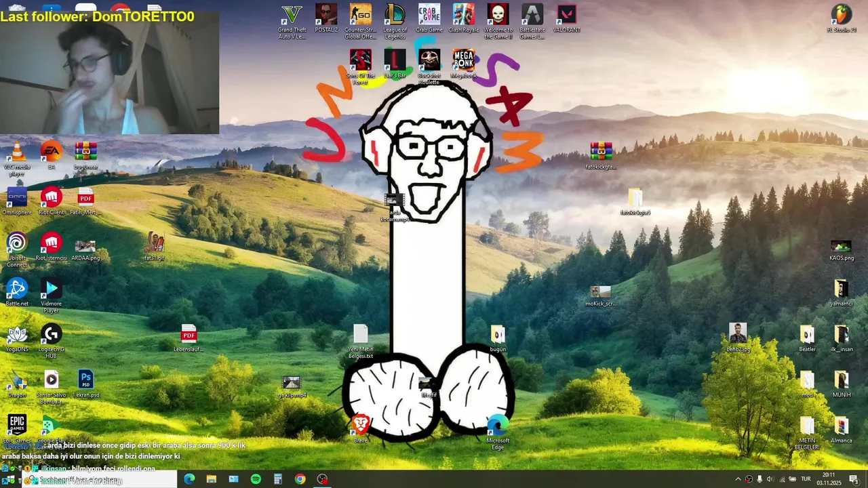The width and height of the screenshot is (868, 488).
Task: Switch to OBS Studio in the taskbar
Action: (322, 479)
